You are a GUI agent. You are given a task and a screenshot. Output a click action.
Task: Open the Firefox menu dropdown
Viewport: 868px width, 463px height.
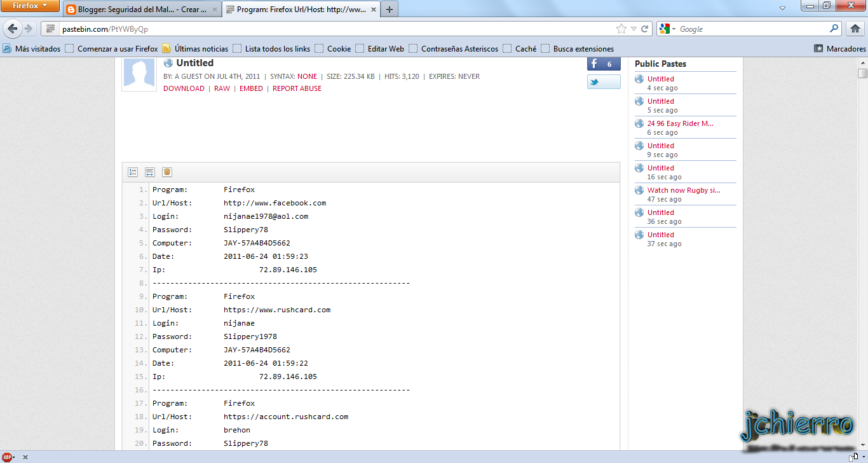tap(31, 6)
